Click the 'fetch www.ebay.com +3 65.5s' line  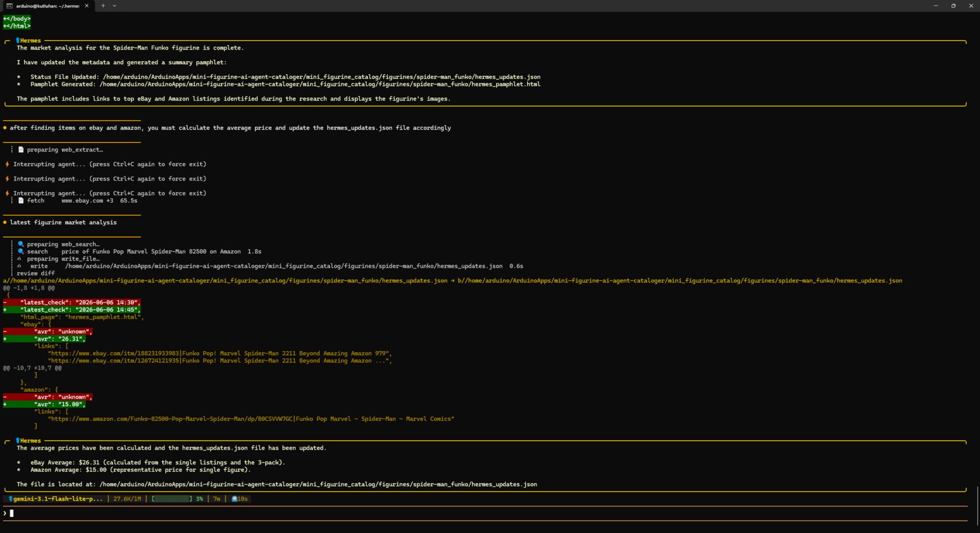click(x=78, y=201)
